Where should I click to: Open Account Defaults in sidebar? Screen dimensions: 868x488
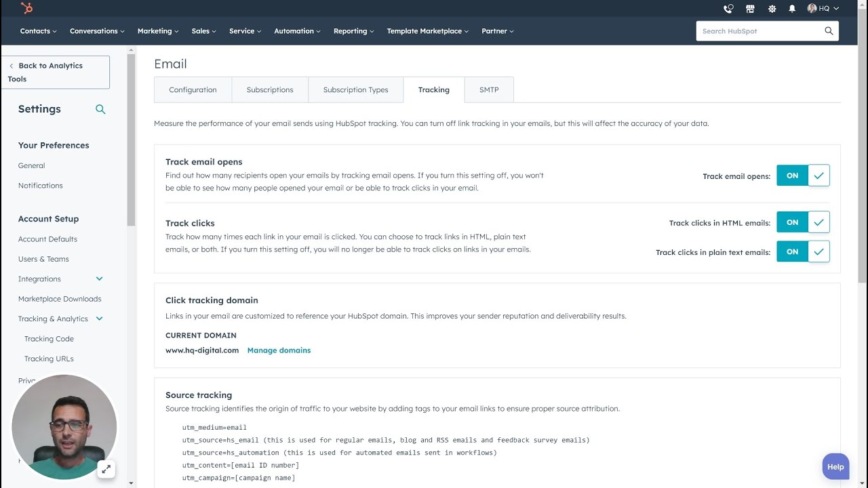click(x=47, y=239)
